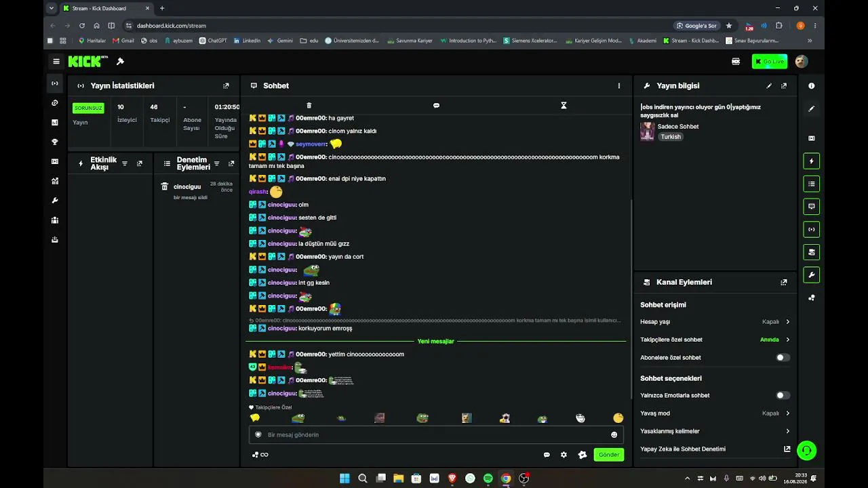Expand the Hesap yaşı setting
The image size is (868, 488).
click(x=715, y=322)
